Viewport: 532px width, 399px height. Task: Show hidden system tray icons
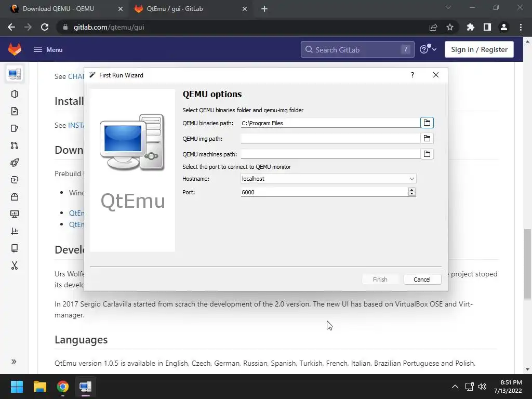455,387
